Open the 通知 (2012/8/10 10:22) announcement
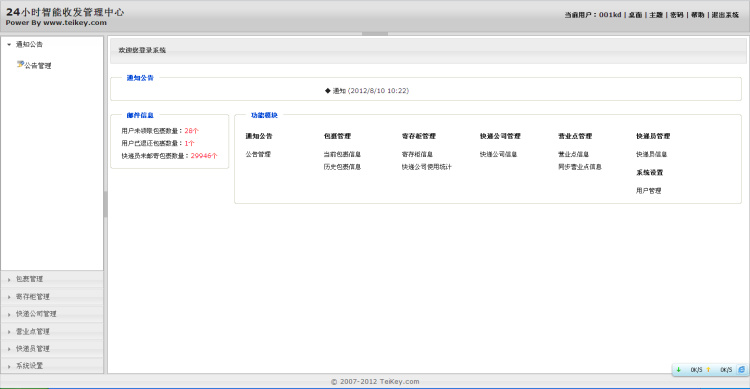This screenshot has width=750, height=389. (371, 90)
